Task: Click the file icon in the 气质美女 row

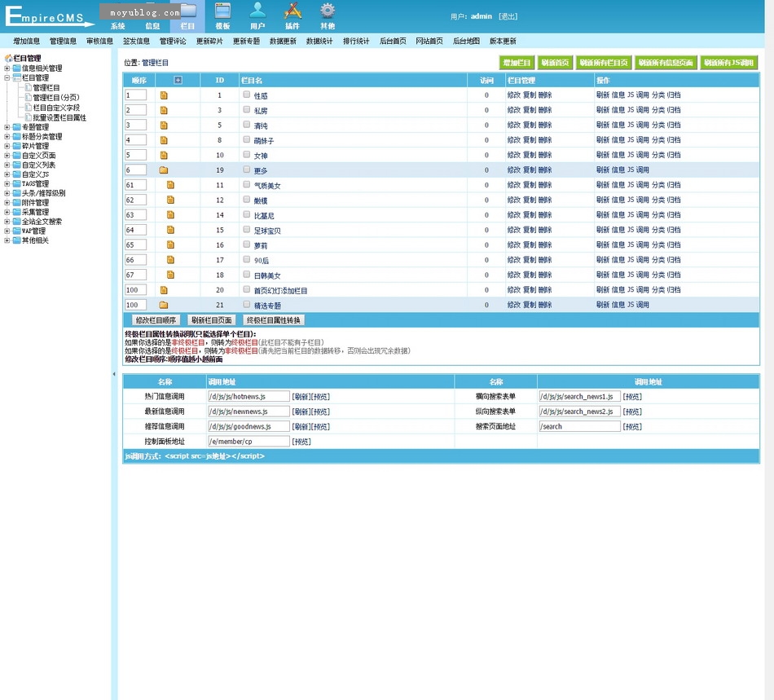Action: coord(170,185)
